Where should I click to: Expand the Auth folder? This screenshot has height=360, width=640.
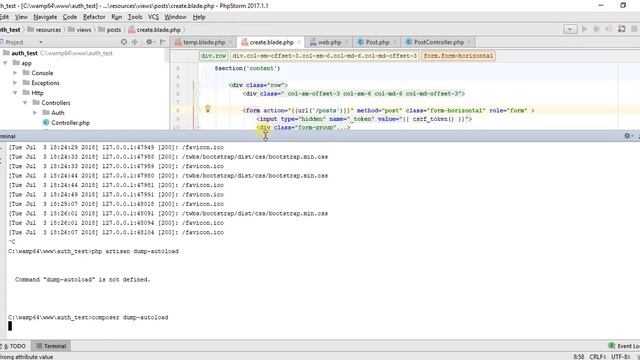coord(35,113)
